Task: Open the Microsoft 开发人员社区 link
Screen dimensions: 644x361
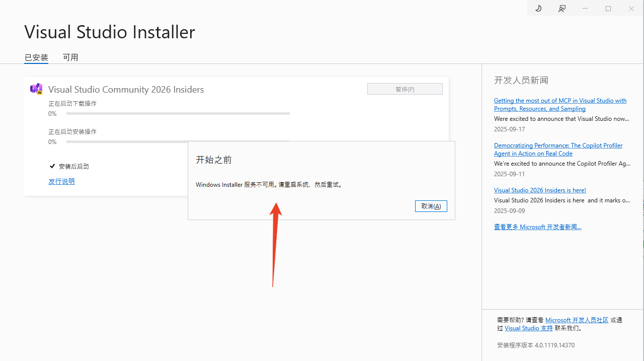Action: pos(577,320)
